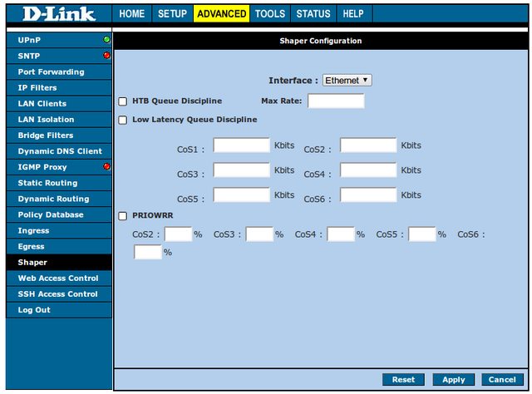Open the STATUS tab

pyautogui.click(x=313, y=13)
